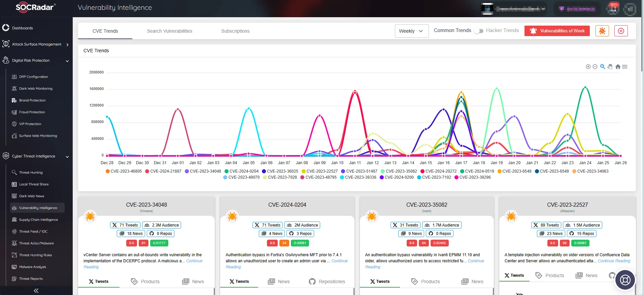The width and height of the screenshot is (644, 295).
Task: Expand Attack Surface Management menu
Action: click(36, 44)
